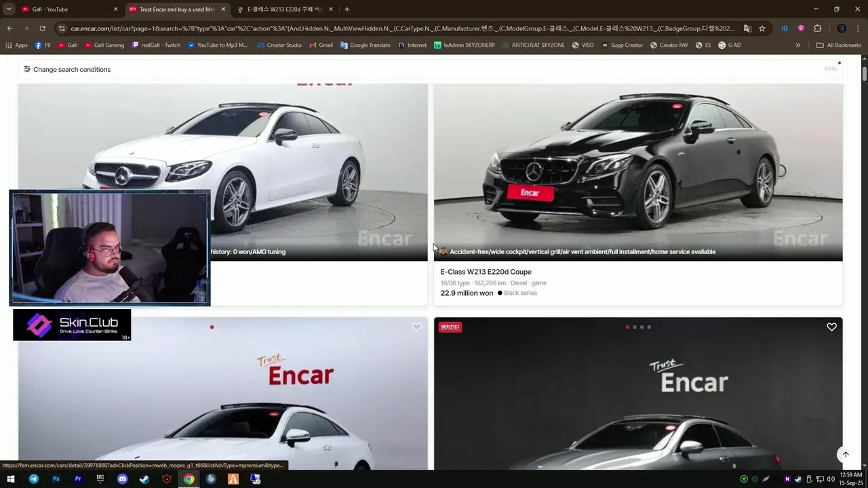This screenshot has height=488, width=868.
Task: Click the volume icon in system tray
Action: click(x=831, y=479)
